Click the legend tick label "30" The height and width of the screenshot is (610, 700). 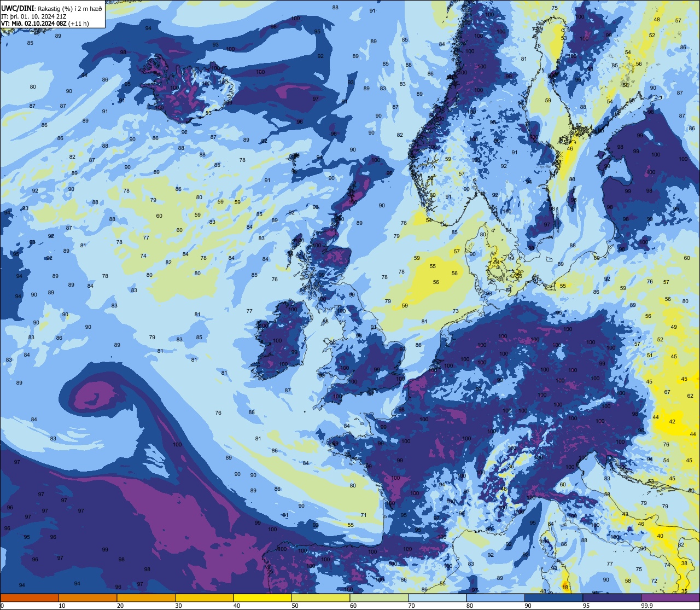178,606
